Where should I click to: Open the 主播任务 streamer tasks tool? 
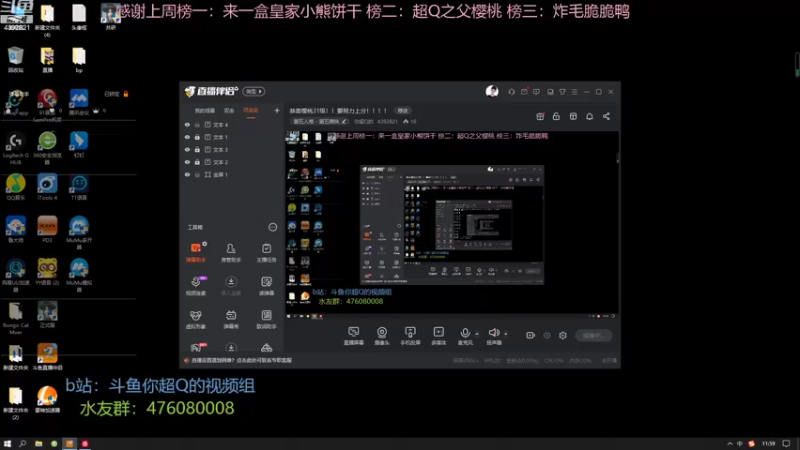coord(266,253)
